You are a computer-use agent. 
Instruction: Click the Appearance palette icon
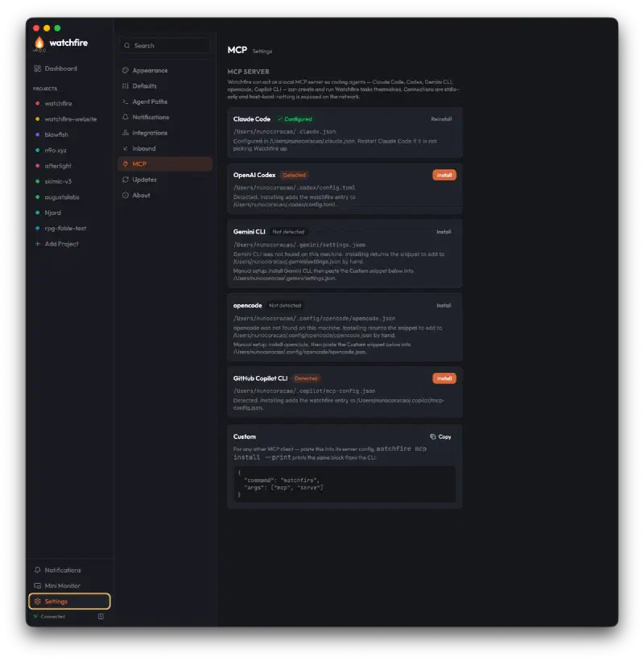pyautogui.click(x=125, y=70)
